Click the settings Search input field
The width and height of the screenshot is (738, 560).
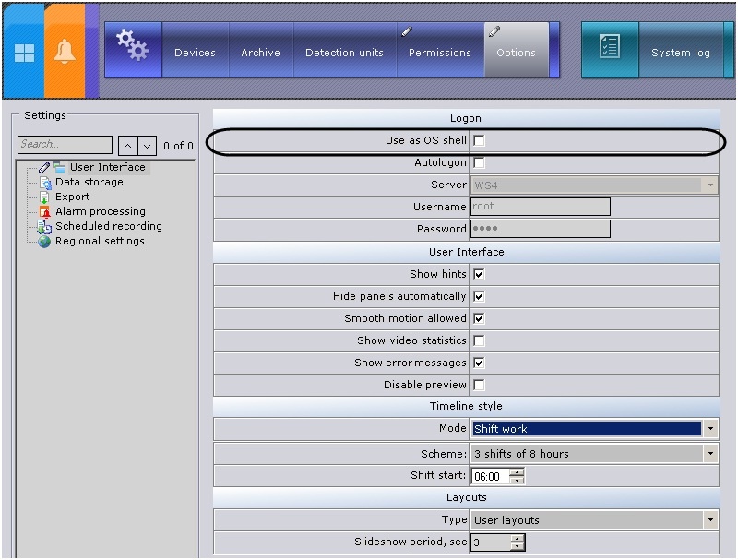tap(65, 145)
